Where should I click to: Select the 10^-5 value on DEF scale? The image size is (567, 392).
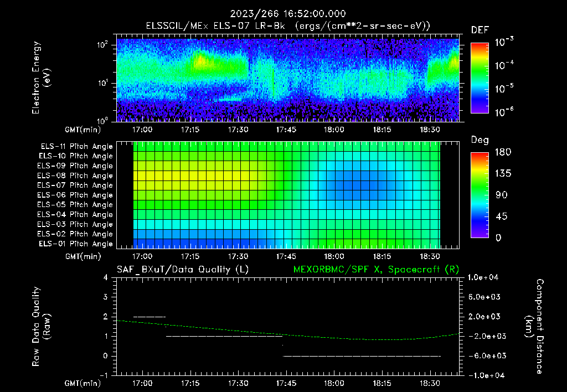(x=504, y=88)
